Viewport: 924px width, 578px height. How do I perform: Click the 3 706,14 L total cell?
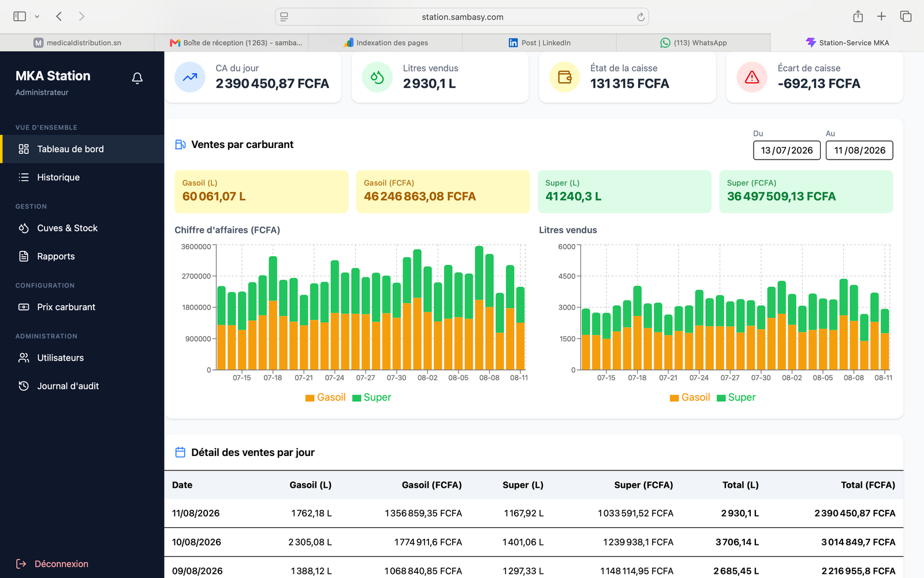737,542
